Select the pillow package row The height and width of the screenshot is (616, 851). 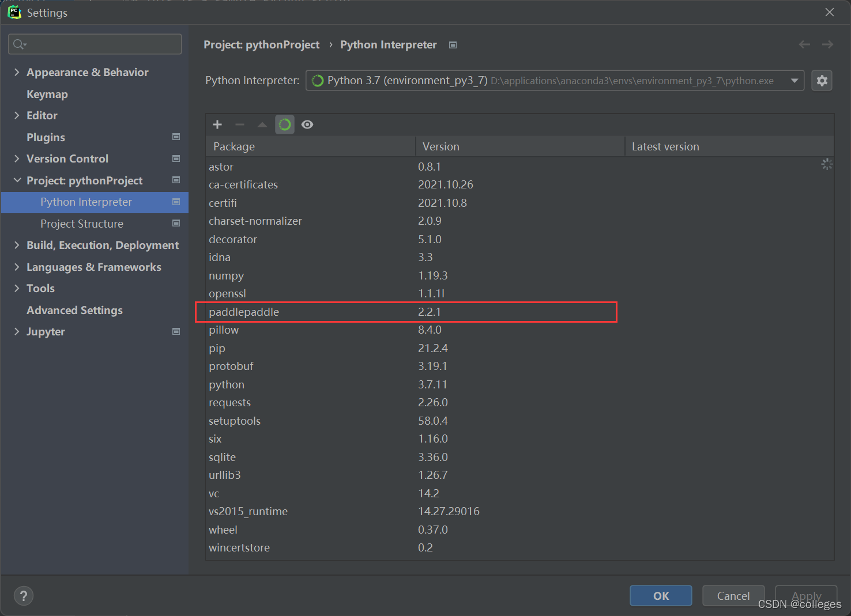pyautogui.click(x=519, y=330)
